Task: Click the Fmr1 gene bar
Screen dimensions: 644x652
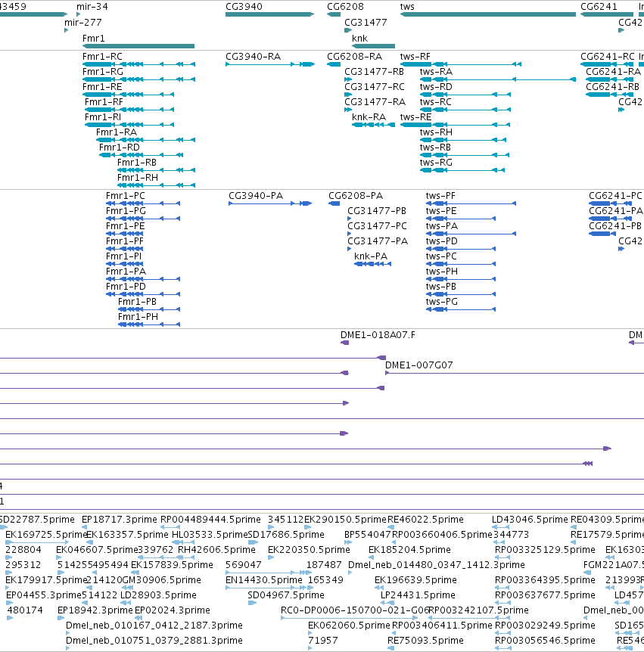Action: [138, 46]
